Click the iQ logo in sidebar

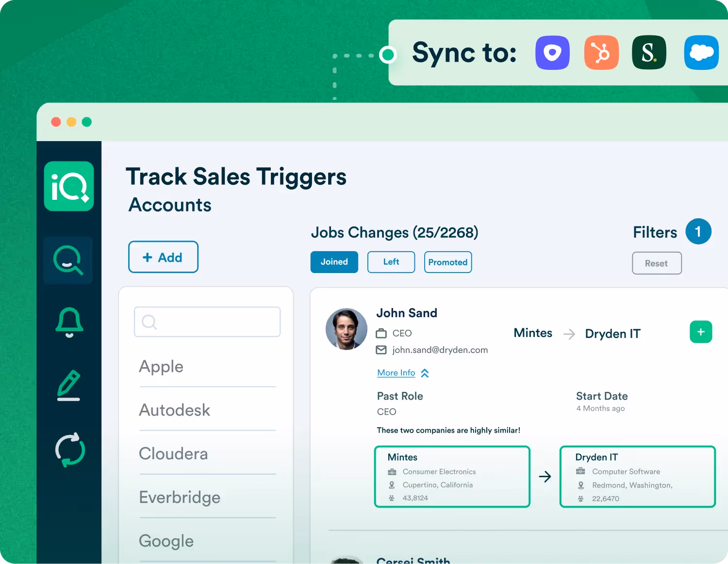(69, 186)
